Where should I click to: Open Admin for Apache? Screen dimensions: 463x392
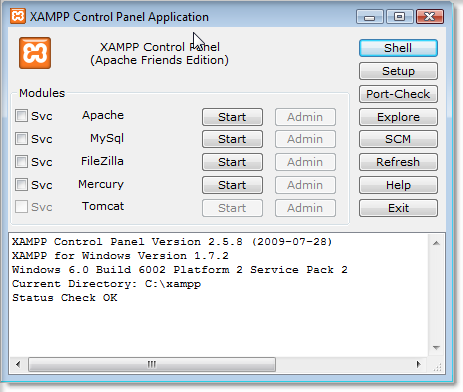pyautogui.click(x=305, y=117)
